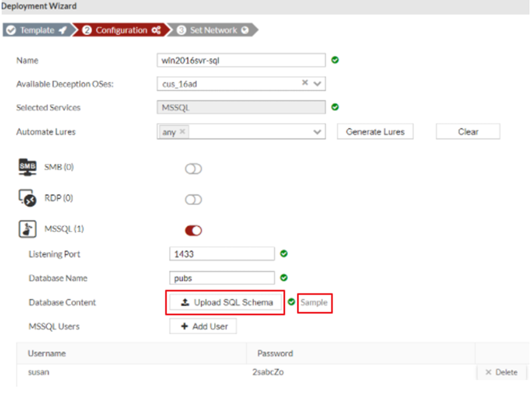Click the Database Name field
Image resolution: width=532 pixels, height=402 pixels.
(x=222, y=278)
